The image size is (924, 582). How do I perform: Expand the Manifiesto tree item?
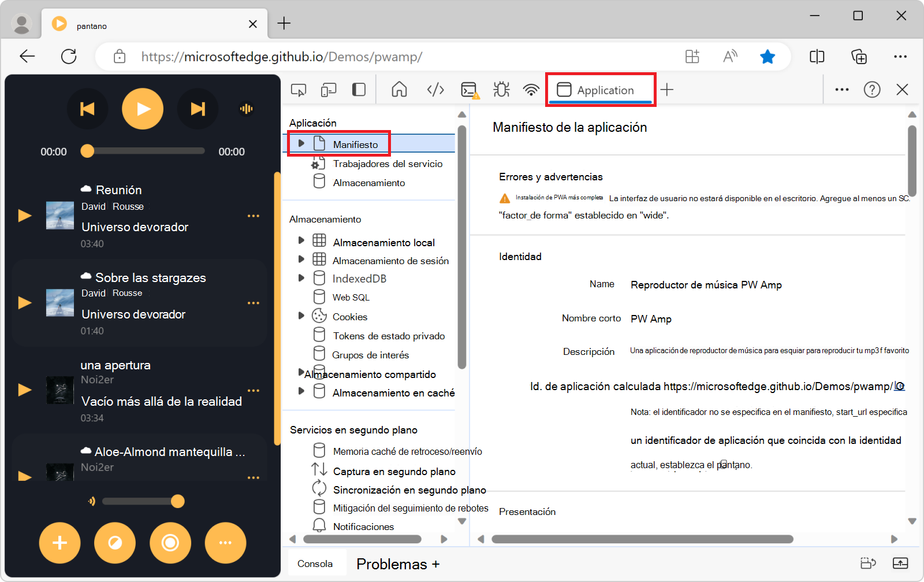301,143
